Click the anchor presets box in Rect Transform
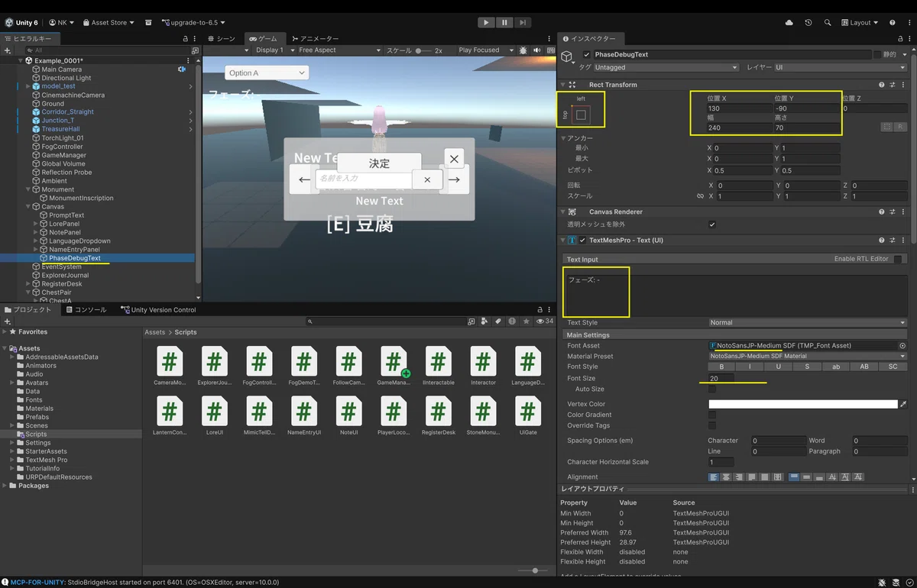917x588 pixels. [x=581, y=115]
